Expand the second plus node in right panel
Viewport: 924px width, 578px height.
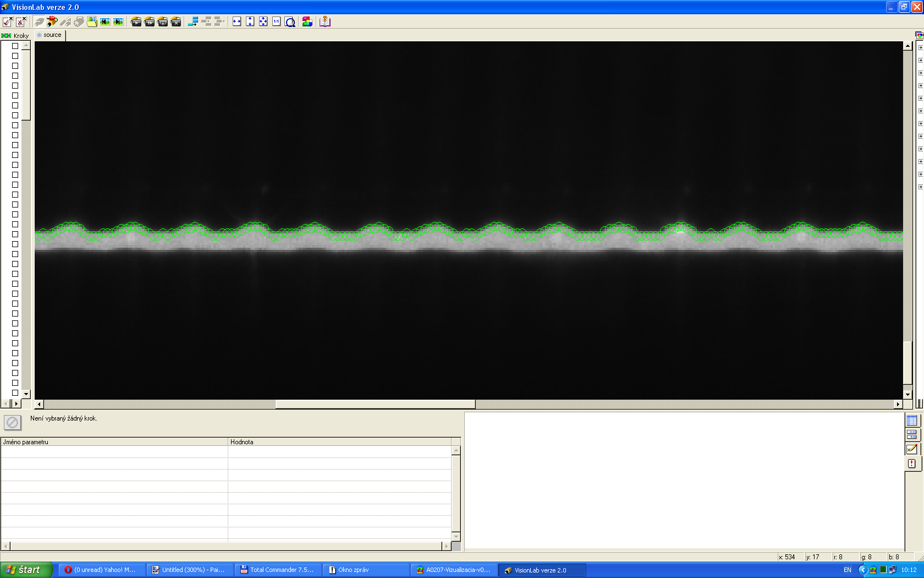pyautogui.click(x=921, y=60)
